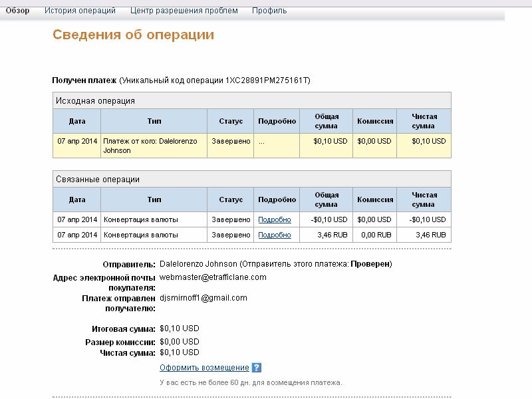532x399 pixels.
Task: Click the ellipsis in original operation Подробно cell
Action: (261, 142)
